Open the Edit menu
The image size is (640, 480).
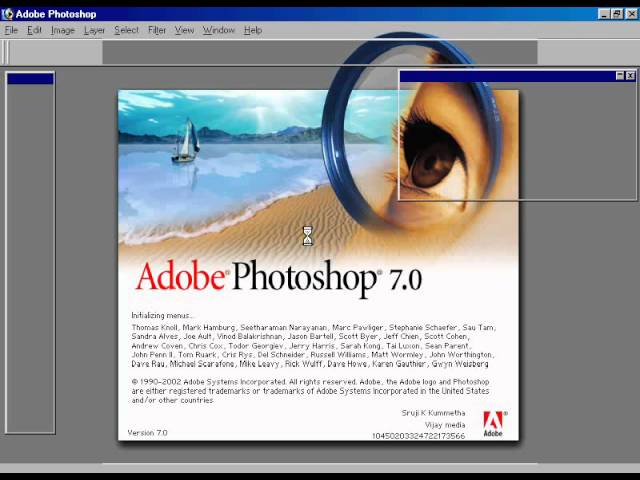(x=35, y=30)
